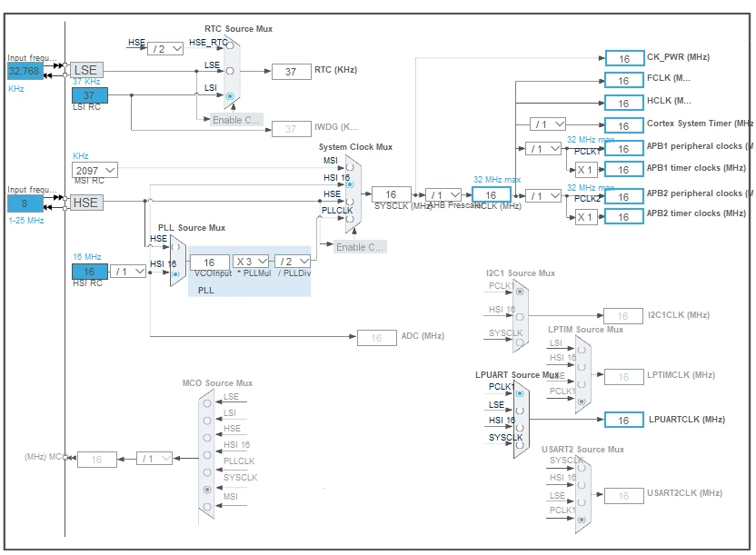Open the APB1 prescaler /1 dropdown

[x=543, y=148]
